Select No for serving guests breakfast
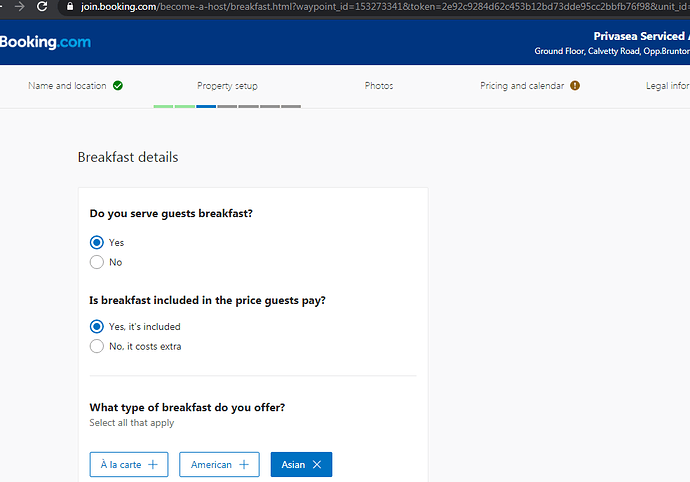 pyautogui.click(x=97, y=262)
